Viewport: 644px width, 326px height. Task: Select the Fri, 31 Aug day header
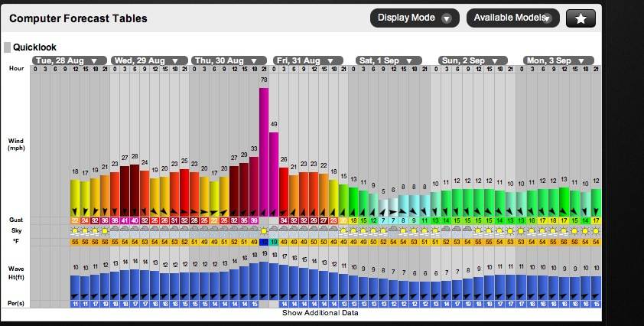click(309, 60)
